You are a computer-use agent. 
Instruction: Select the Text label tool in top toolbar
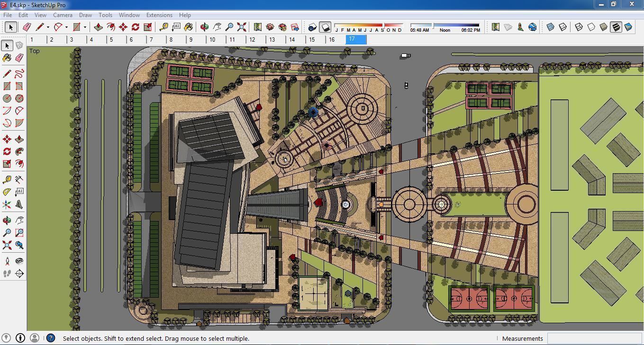(176, 27)
